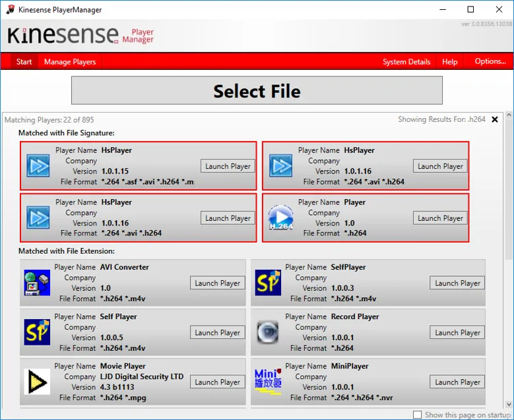Image resolution: width=514 pixels, height=420 pixels.
Task: Click the '*.264 *.asf *.avi *.h264' format text
Action: point(148,181)
